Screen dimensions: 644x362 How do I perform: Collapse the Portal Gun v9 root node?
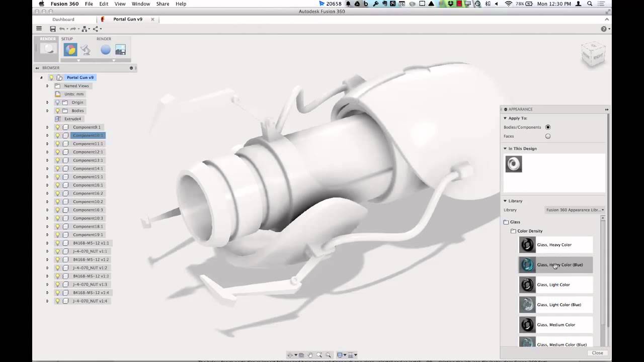[41, 77]
